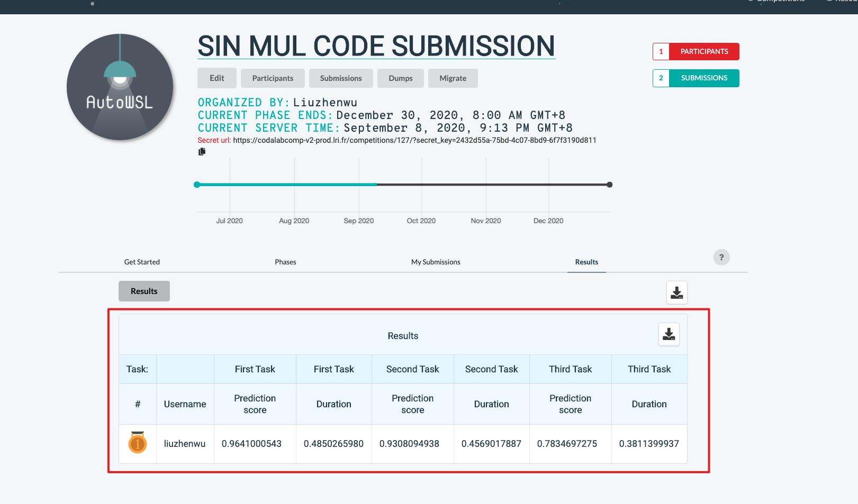Click the Submissions gray button
Viewport: 858px width, 504px height.
341,78
